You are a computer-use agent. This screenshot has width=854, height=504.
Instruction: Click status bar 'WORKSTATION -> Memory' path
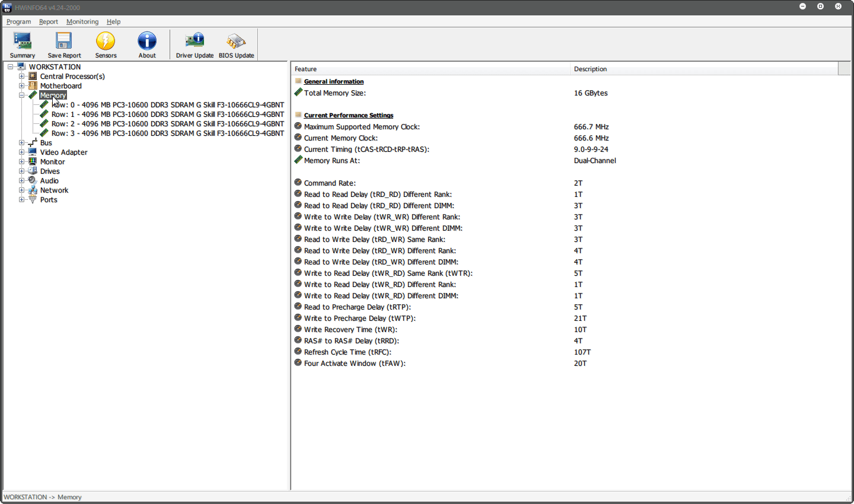[x=43, y=497]
